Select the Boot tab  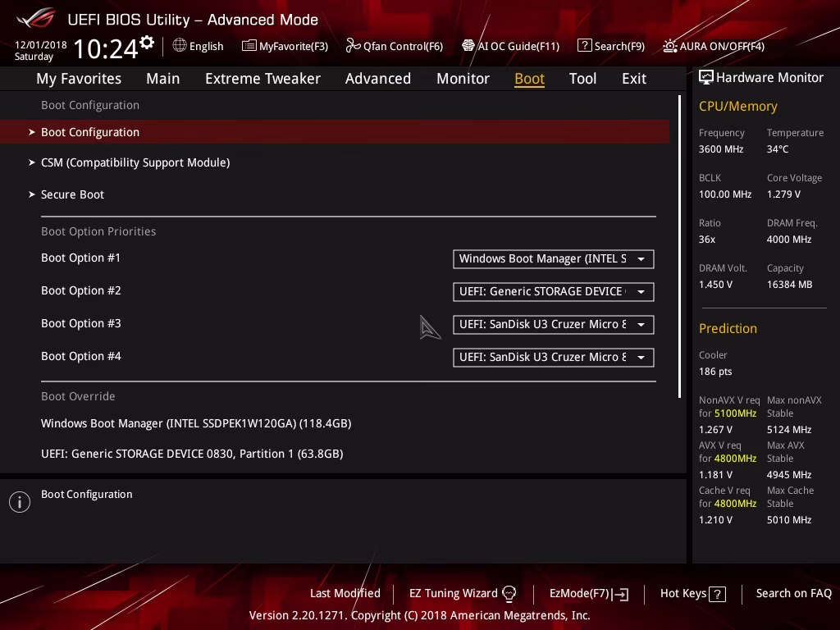click(x=529, y=79)
